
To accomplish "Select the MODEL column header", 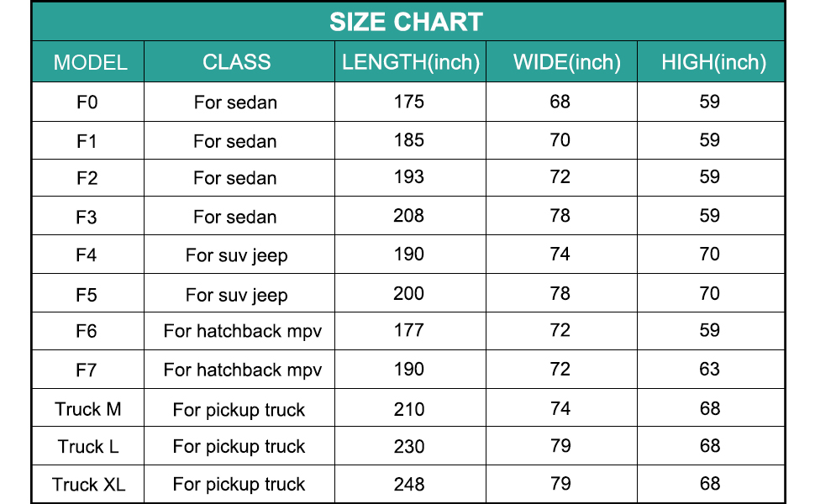I will (x=90, y=62).
